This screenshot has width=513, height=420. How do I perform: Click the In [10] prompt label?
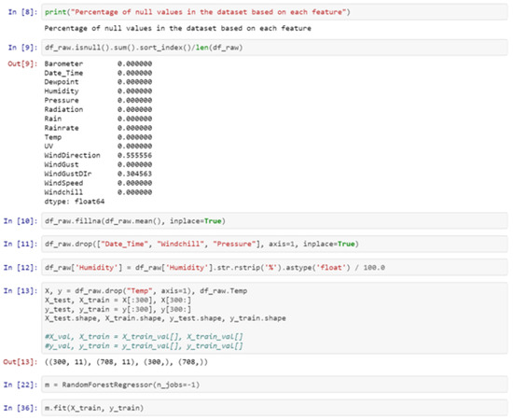pos(21,221)
